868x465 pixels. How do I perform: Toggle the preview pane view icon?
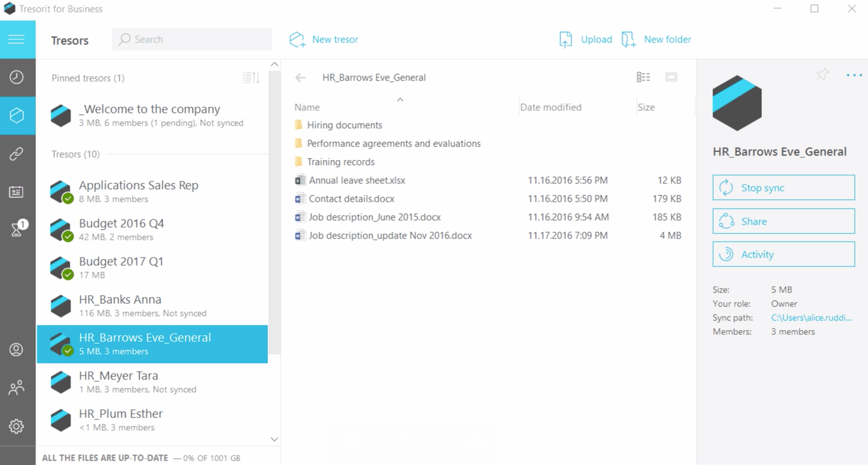point(671,77)
